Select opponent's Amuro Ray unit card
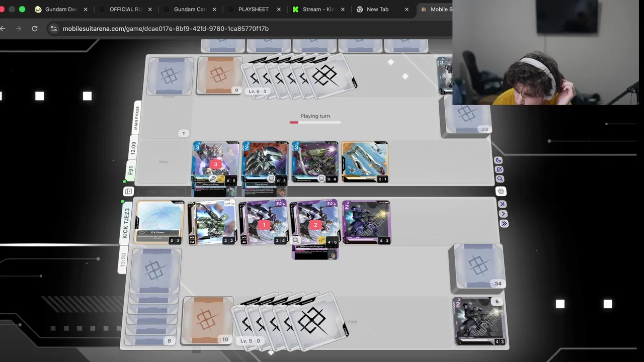 coord(215,163)
